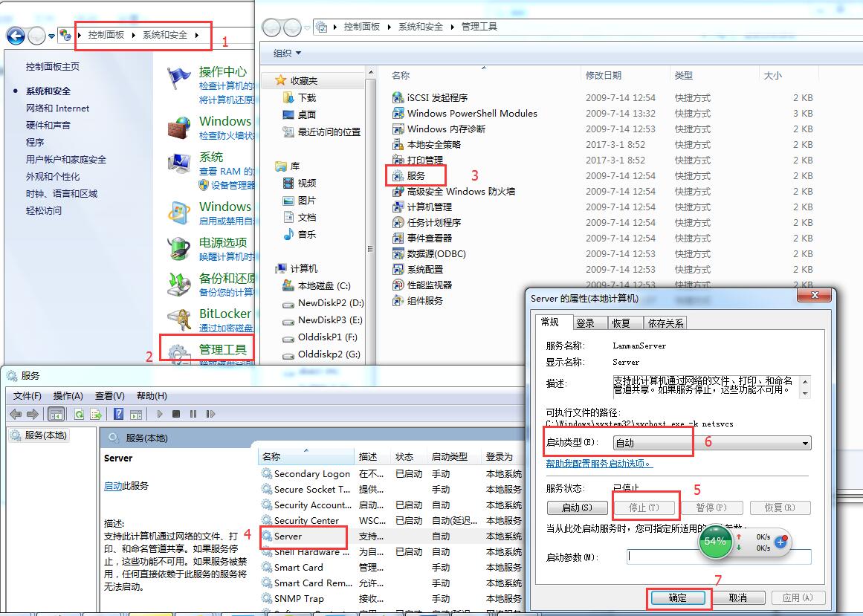Click the 启动(S) button
The width and height of the screenshot is (863, 616).
578,508
